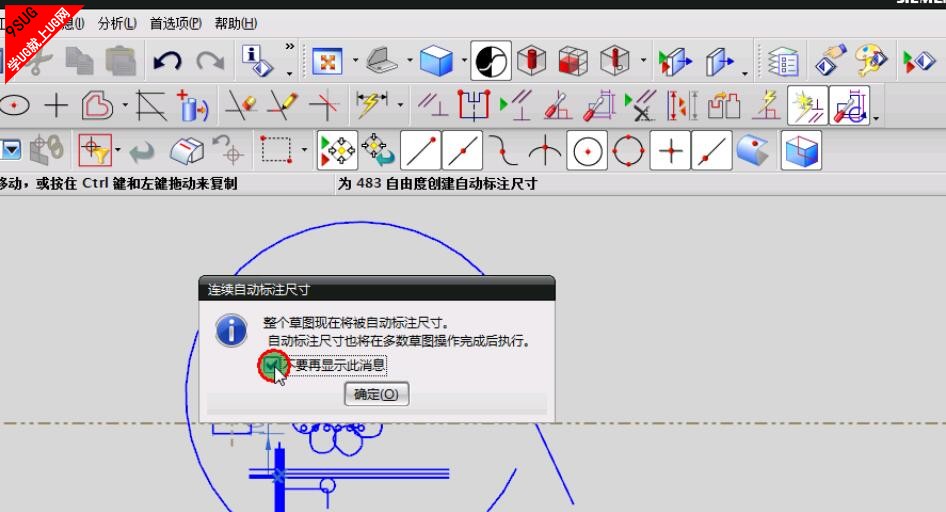Screen dimensions: 946x512
Task: Click the Auto Constrain screwdriver icon
Action: 558,106
